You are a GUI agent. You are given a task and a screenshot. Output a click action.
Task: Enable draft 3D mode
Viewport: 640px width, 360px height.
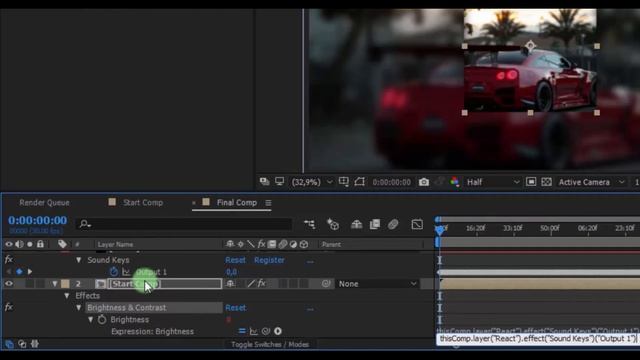click(x=333, y=224)
